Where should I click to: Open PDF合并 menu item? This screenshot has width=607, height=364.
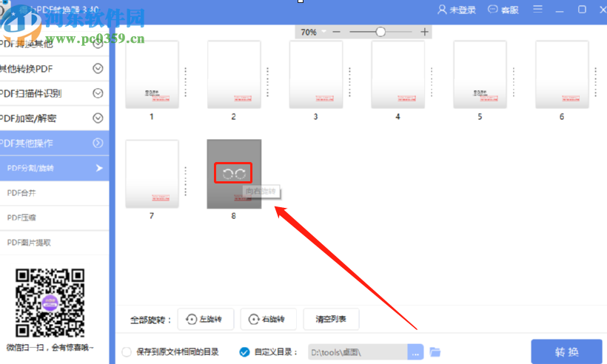(54, 192)
